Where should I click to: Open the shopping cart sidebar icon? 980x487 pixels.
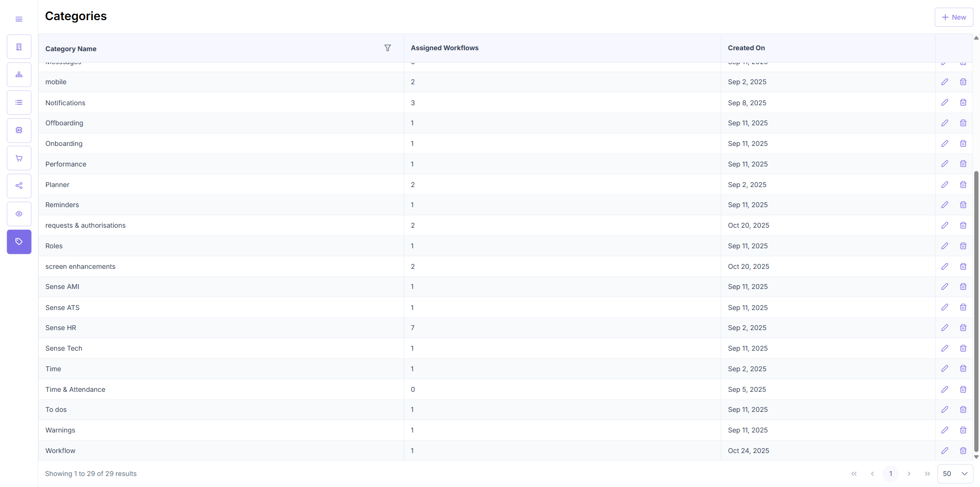click(x=19, y=158)
